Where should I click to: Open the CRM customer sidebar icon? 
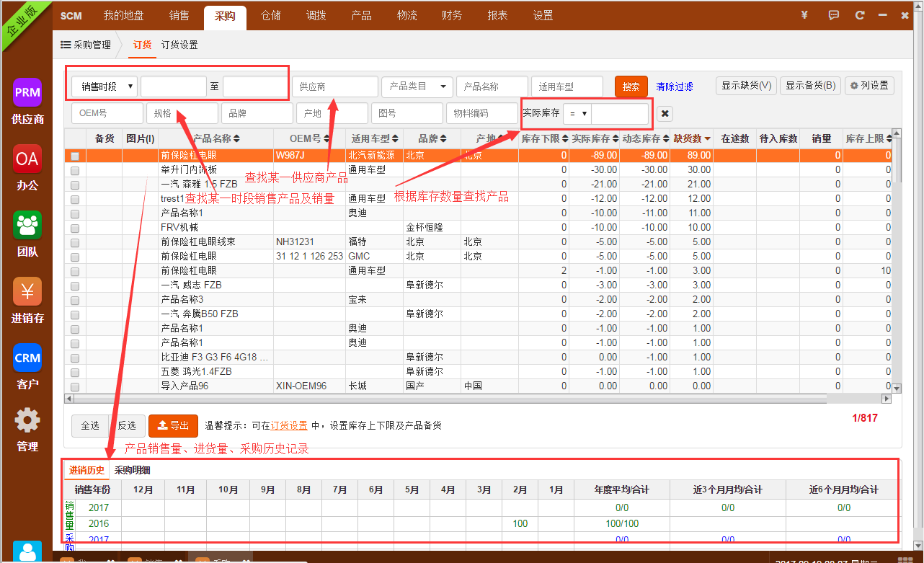(27, 358)
